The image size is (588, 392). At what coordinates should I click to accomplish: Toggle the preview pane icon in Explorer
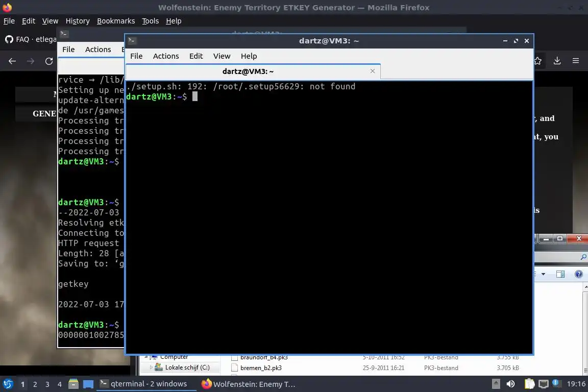point(560,274)
